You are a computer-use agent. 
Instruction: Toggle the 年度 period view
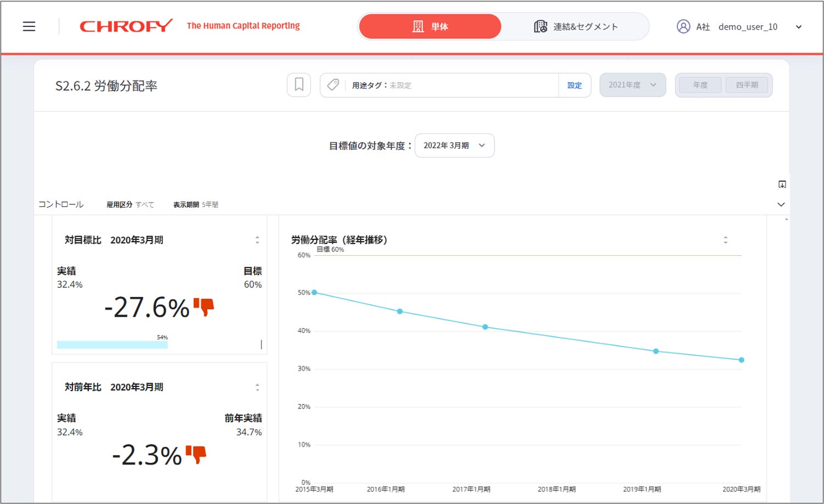click(x=700, y=85)
